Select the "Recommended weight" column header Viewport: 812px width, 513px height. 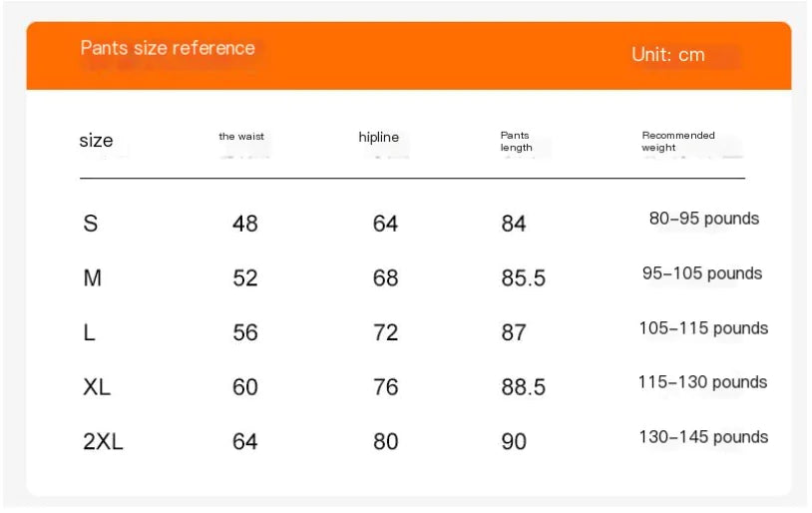(678, 142)
